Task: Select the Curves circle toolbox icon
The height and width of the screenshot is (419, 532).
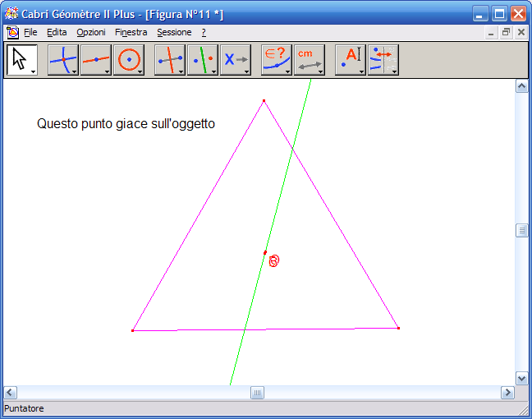Action: click(x=129, y=60)
